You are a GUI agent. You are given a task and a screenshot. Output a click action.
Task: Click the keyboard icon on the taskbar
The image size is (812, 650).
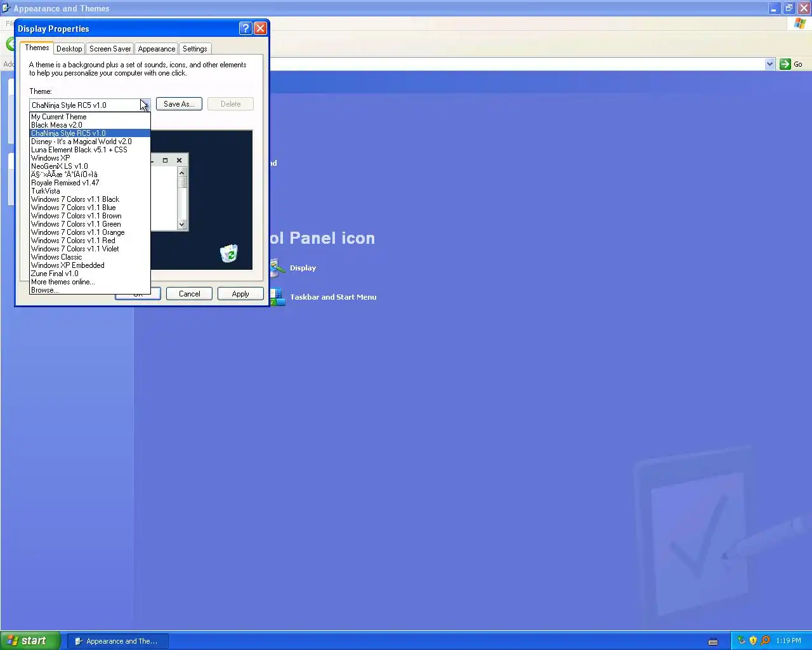click(713, 641)
